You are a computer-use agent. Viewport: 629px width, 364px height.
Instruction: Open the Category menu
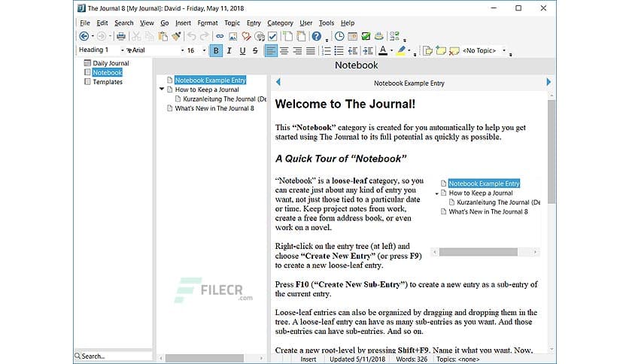(x=280, y=23)
